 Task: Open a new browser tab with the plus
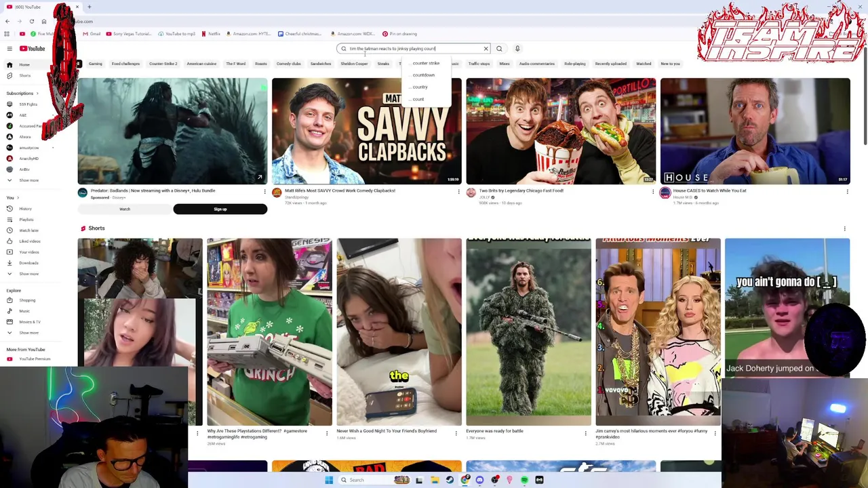point(89,7)
